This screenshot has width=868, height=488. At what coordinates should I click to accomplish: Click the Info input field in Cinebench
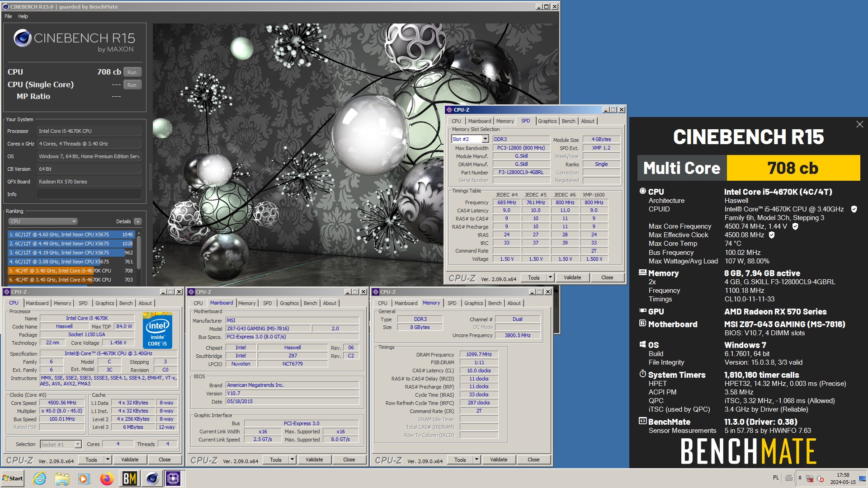(x=90, y=194)
